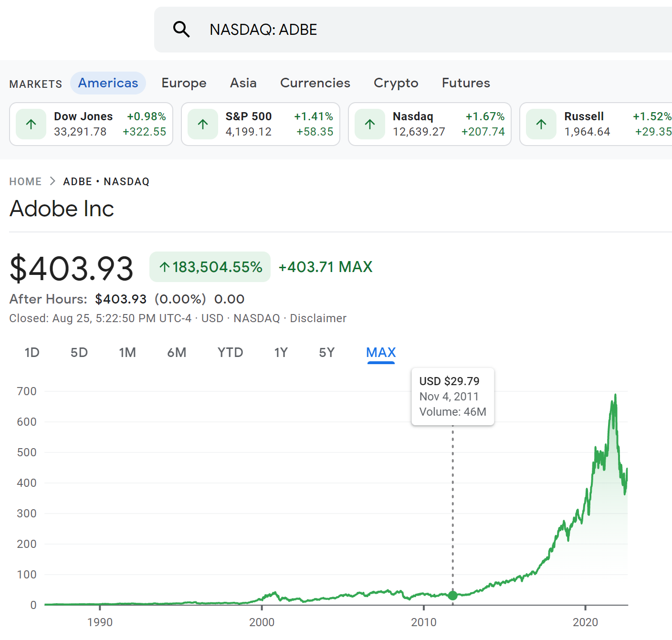Open the Crypto markets tab
672x640 pixels.
[396, 83]
